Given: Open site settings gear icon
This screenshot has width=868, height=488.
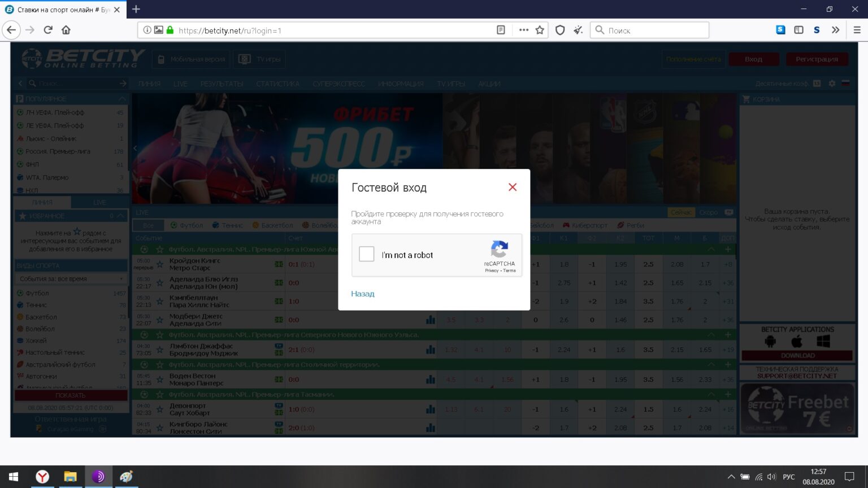Looking at the screenshot, I should tap(832, 83).
